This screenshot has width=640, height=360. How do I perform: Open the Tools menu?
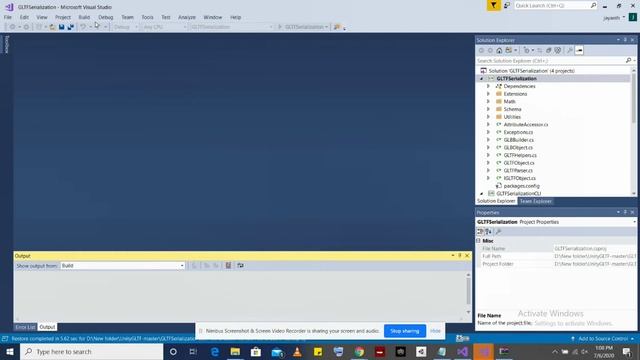147,17
